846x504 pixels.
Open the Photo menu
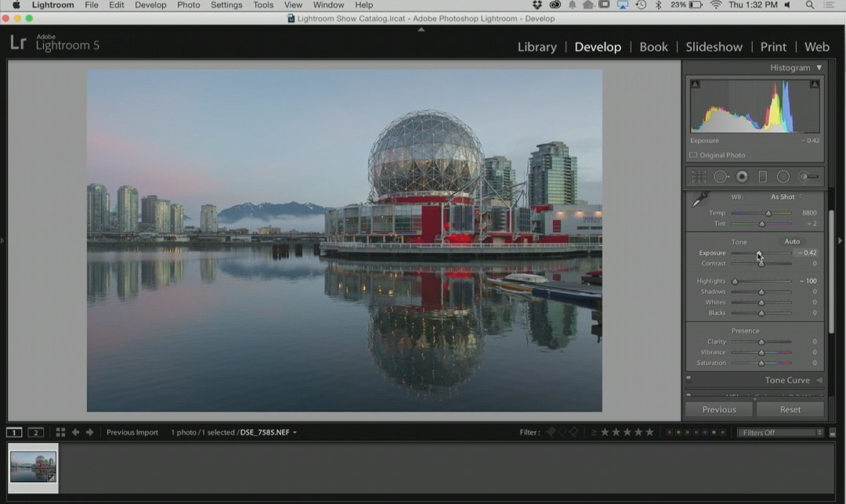click(188, 5)
